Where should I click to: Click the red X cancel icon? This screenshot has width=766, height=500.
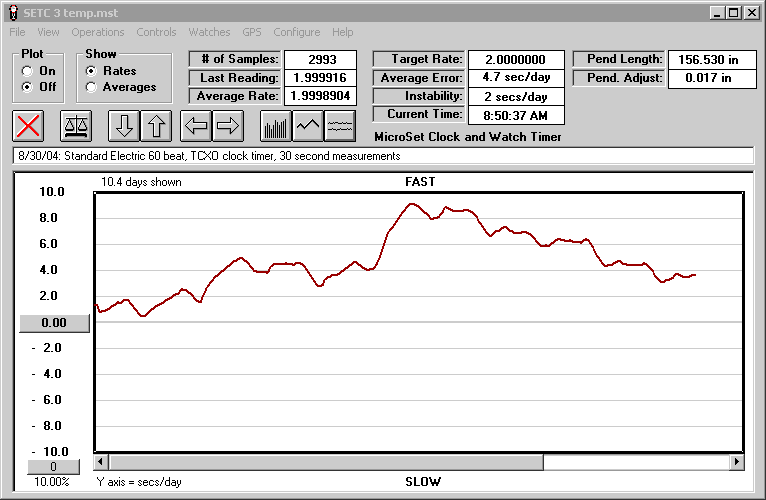[x=28, y=126]
